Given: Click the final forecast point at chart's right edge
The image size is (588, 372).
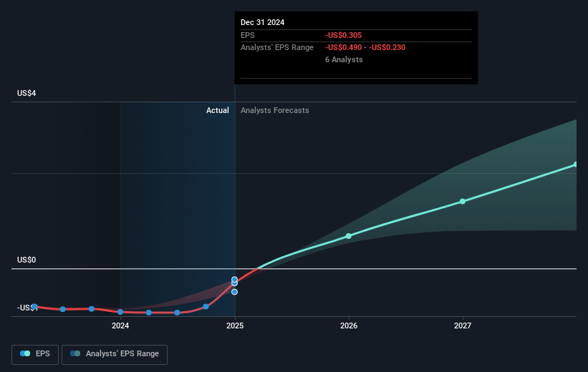Looking at the screenshot, I should 576,165.
